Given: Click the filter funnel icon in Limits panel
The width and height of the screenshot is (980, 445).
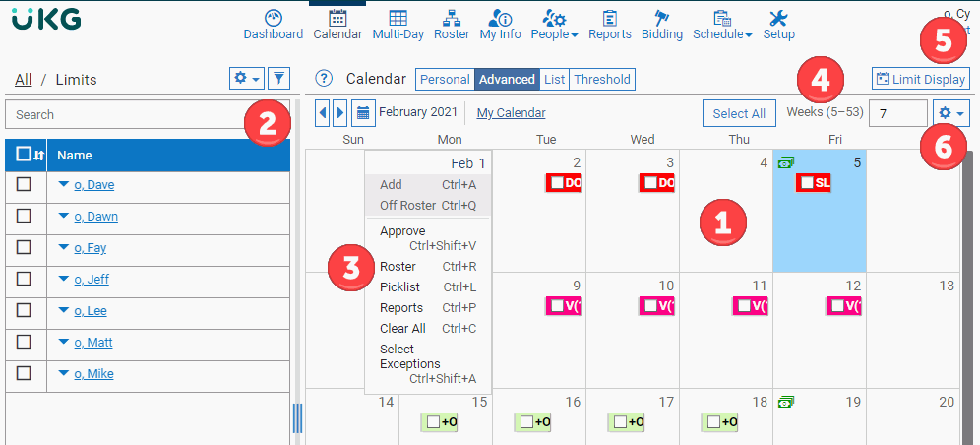Looking at the screenshot, I should [279, 78].
